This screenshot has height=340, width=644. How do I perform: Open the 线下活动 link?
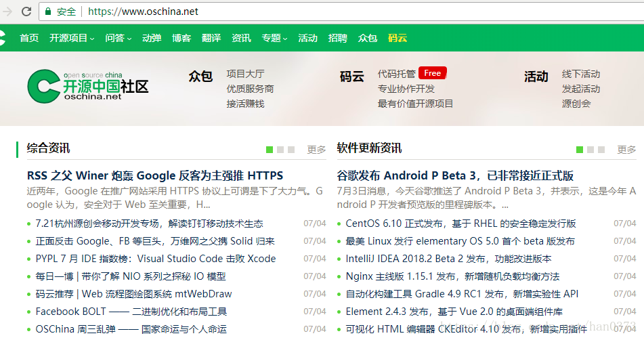tap(581, 74)
